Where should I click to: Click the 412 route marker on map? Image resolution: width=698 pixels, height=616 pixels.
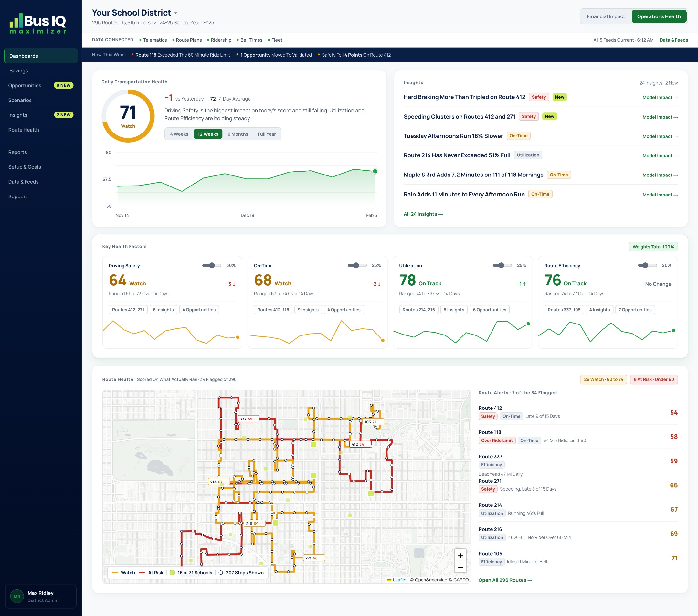click(x=360, y=444)
